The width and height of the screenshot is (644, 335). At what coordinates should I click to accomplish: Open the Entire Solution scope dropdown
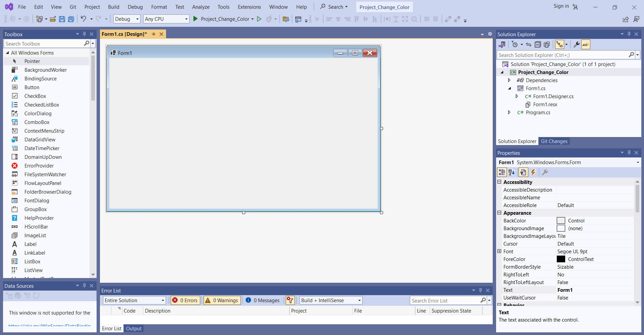pyautogui.click(x=135, y=300)
